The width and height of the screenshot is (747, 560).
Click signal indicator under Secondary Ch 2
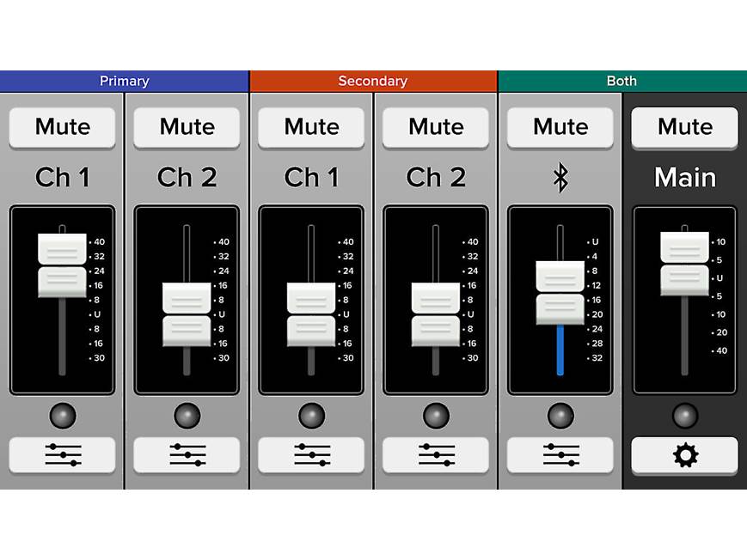coord(436,416)
